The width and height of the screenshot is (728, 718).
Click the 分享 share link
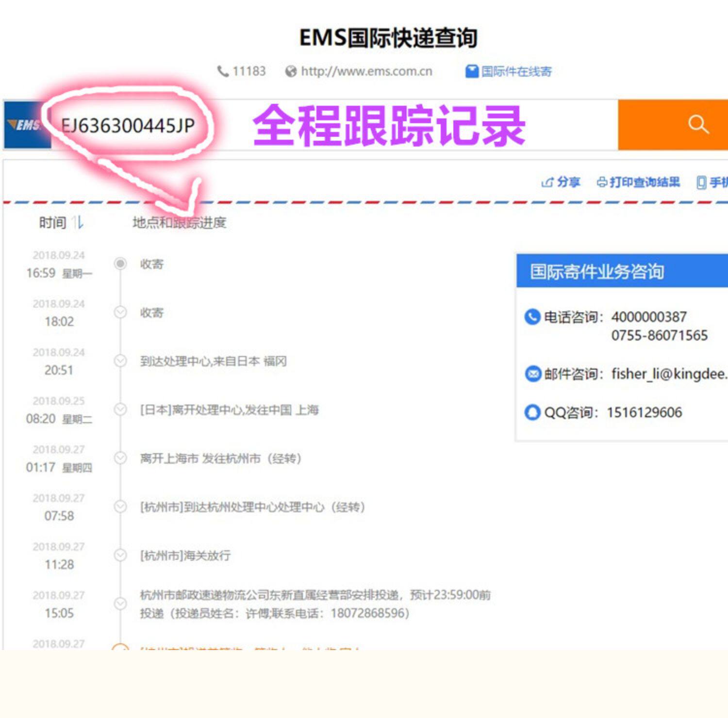click(x=568, y=182)
